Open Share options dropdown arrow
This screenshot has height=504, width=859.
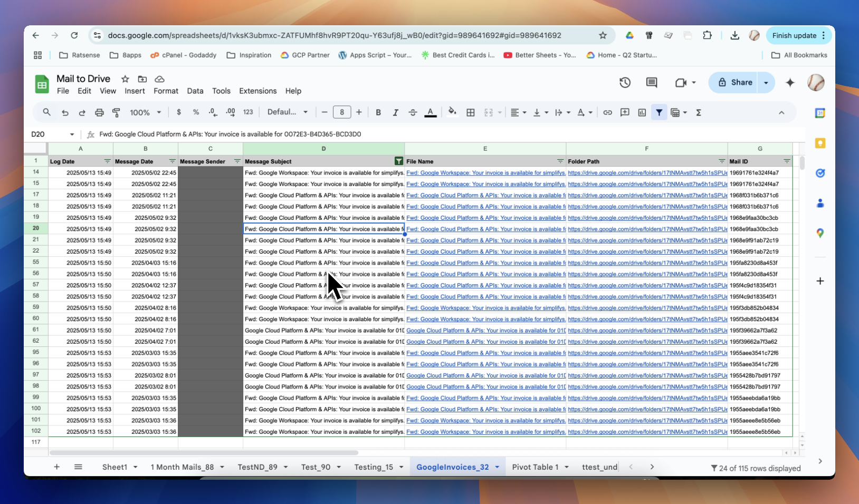(766, 82)
